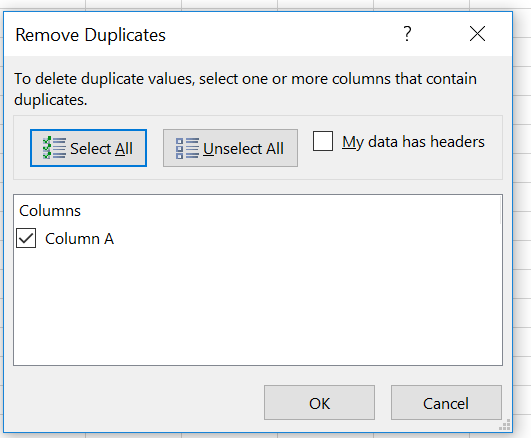Click the Remove Duplicates title bar text
The image size is (531, 438).
point(90,35)
